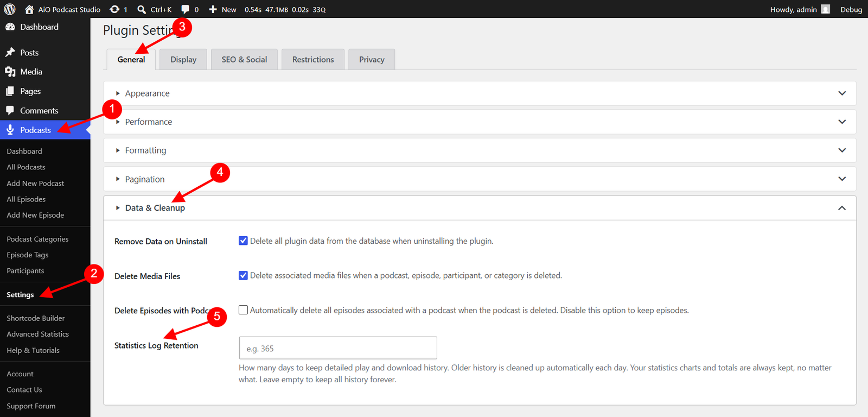Screen dimensions: 868x417
Task: Expand the Appearance section chevron
Action: [x=842, y=93]
